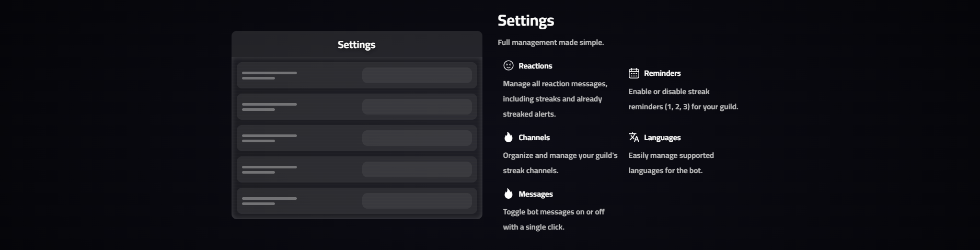Click the flame icon beside Channels
Screen dimensions: 980x250
pos(508,137)
